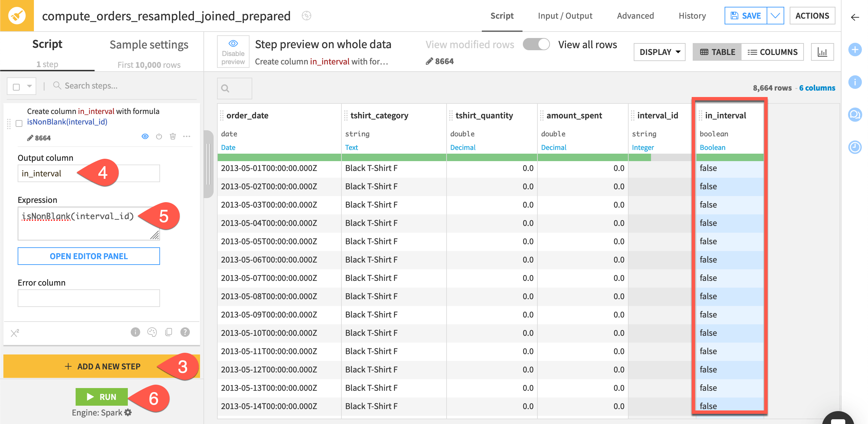
Task: Click the color palette icon in step footer
Action: pyautogui.click(x=152, y=332)
